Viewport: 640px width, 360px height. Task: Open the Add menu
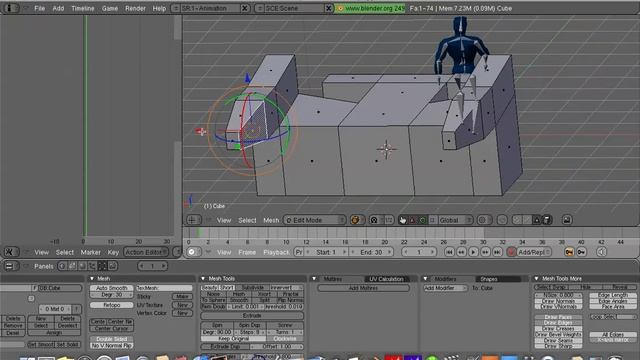(x=58, y=8)
